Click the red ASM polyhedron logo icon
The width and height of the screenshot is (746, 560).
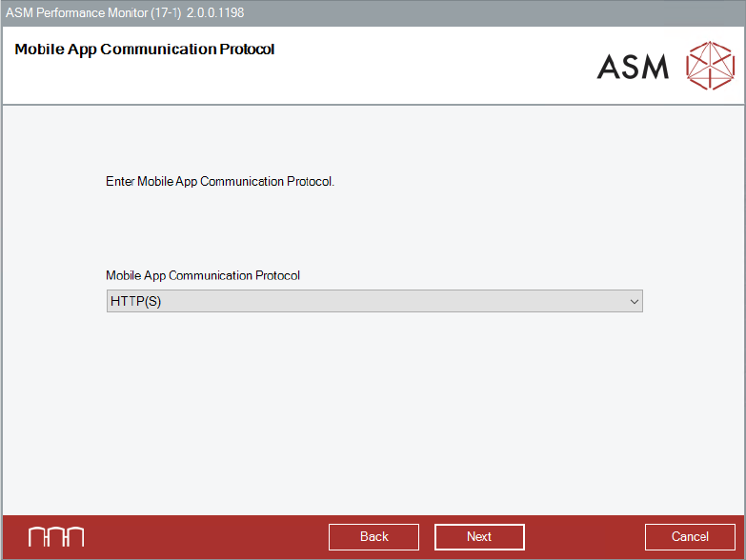tap(711, 66)
